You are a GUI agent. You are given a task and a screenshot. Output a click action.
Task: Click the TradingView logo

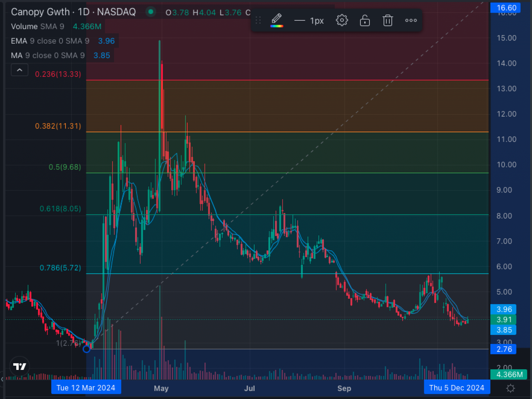coord(19,366)
